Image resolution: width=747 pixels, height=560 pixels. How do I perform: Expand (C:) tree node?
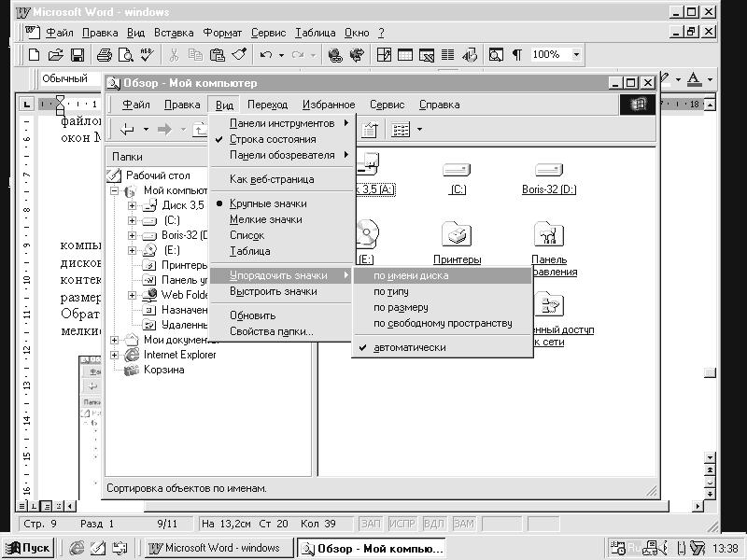[x=132, y=220]
